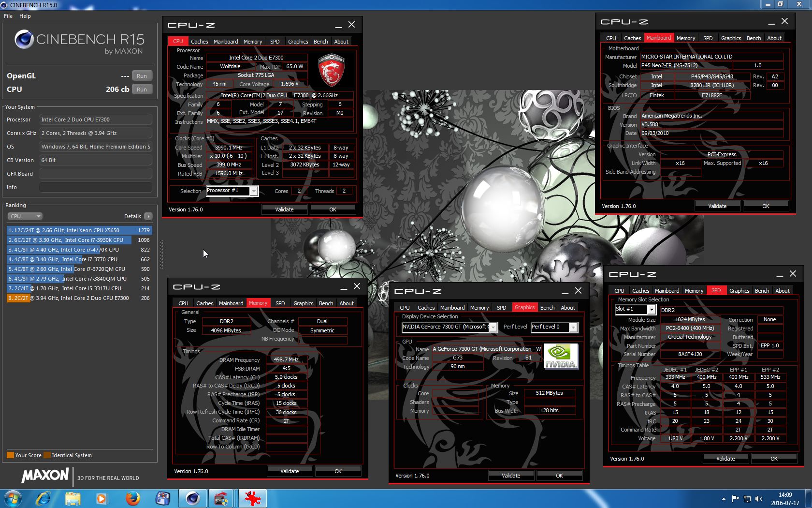
Task: Open the File menu in Cinebench
Action: pyautogui.click(x=8, y=16)
